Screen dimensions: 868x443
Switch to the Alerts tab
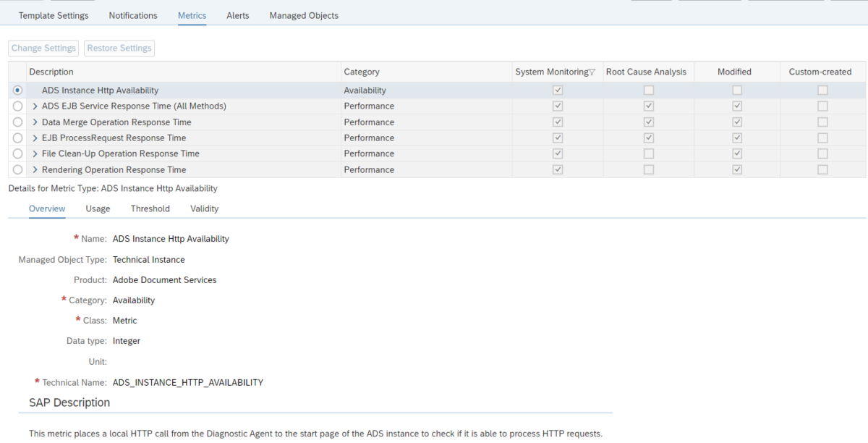tap(238, 14)
